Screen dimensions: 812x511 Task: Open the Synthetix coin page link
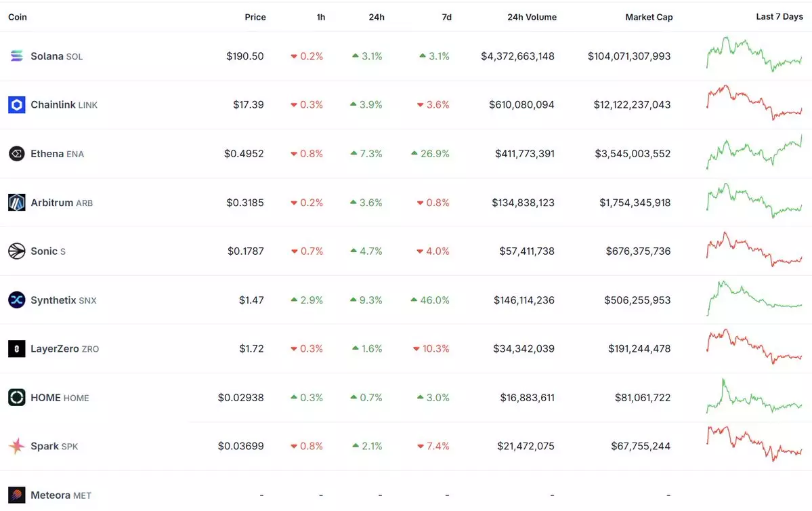(53, 300)
